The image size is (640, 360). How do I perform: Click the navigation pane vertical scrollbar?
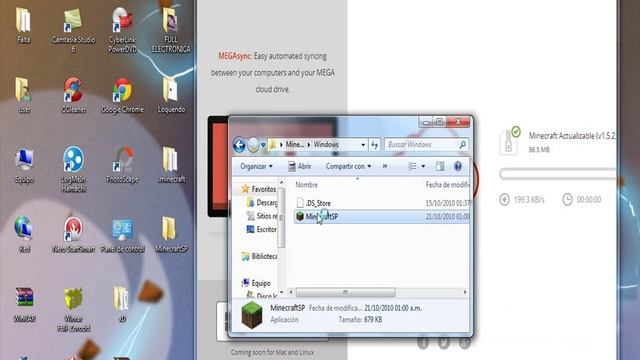pos(281,218)
